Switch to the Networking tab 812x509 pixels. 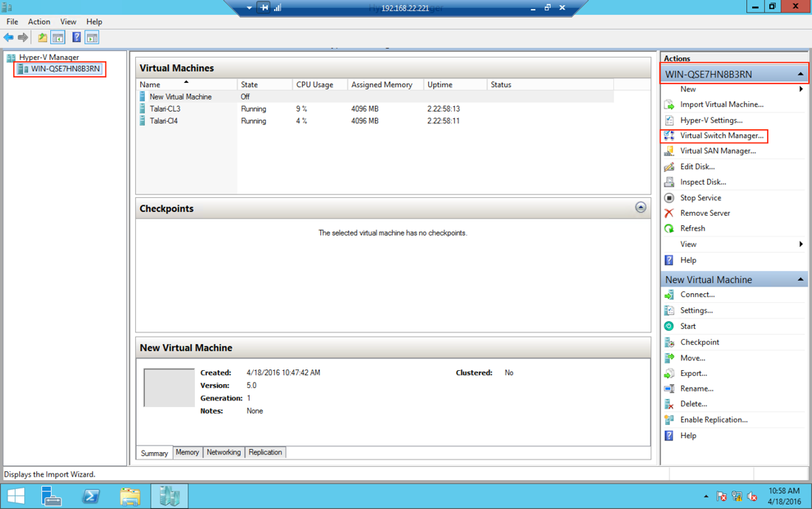click(x=224, y=453)
